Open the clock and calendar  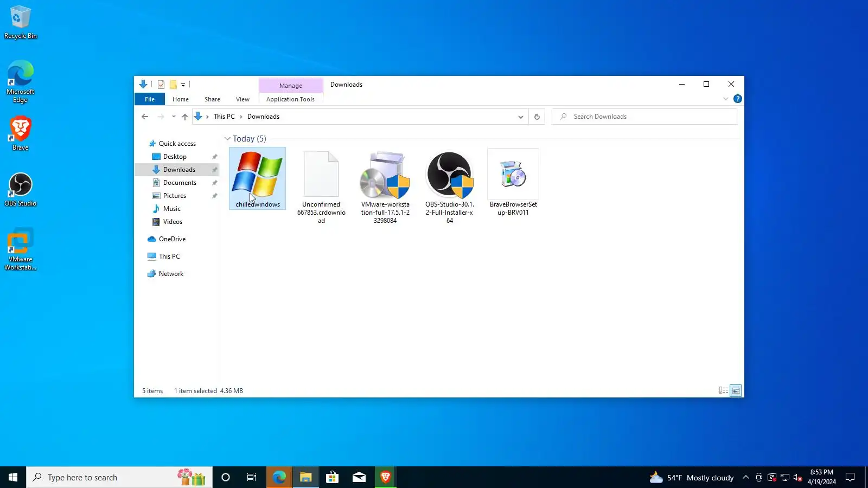821,477
